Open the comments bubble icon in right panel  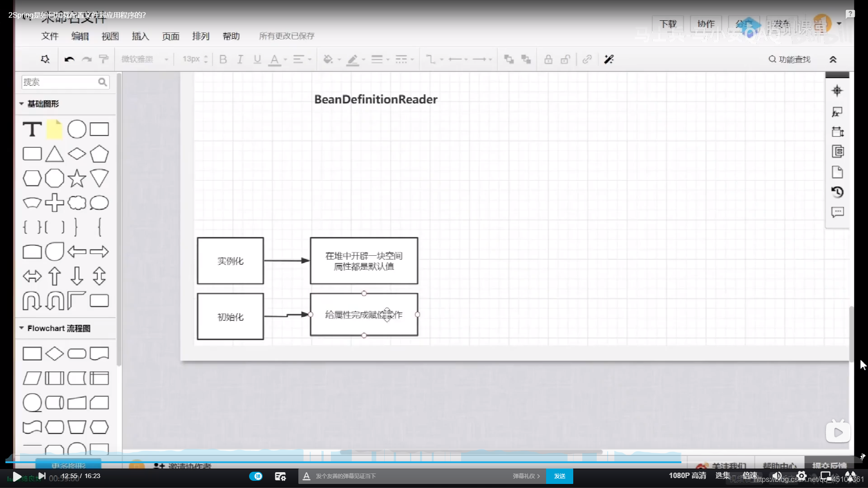[x=837, y=212]
